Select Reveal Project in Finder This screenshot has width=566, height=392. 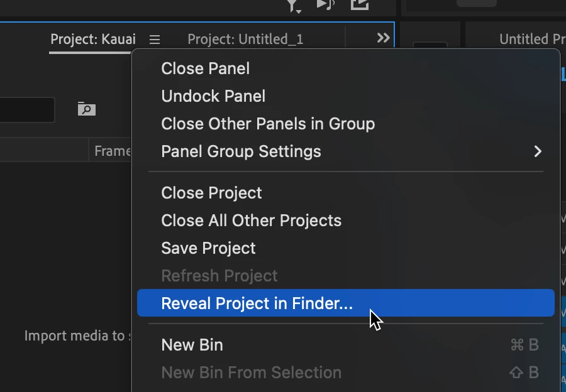257,303
